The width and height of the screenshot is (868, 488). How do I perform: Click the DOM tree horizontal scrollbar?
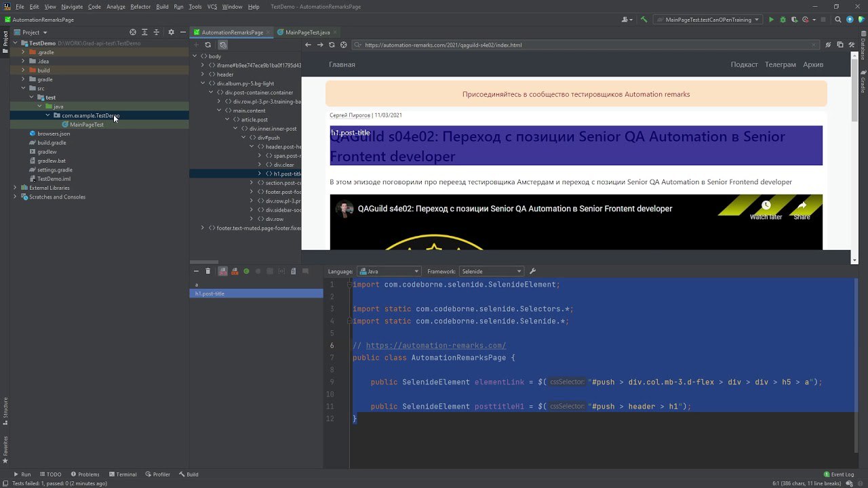(204, 262)
